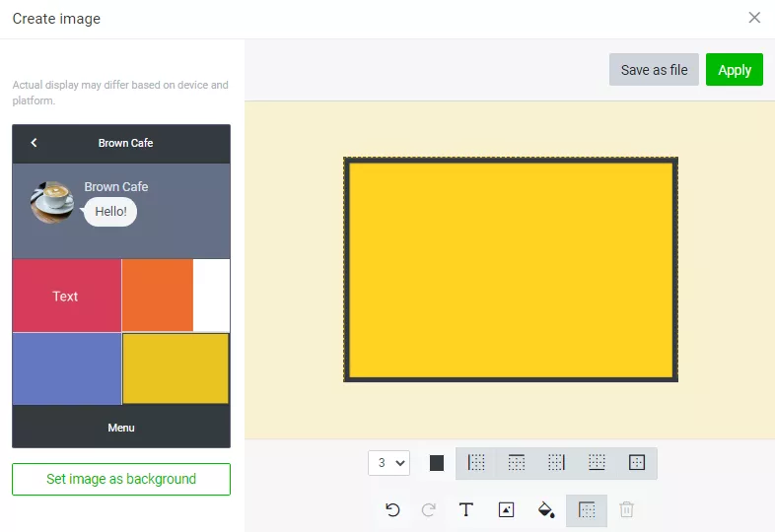Select the orange tile in preview
The image size is (775, 532).
click(x=157, y=296)
